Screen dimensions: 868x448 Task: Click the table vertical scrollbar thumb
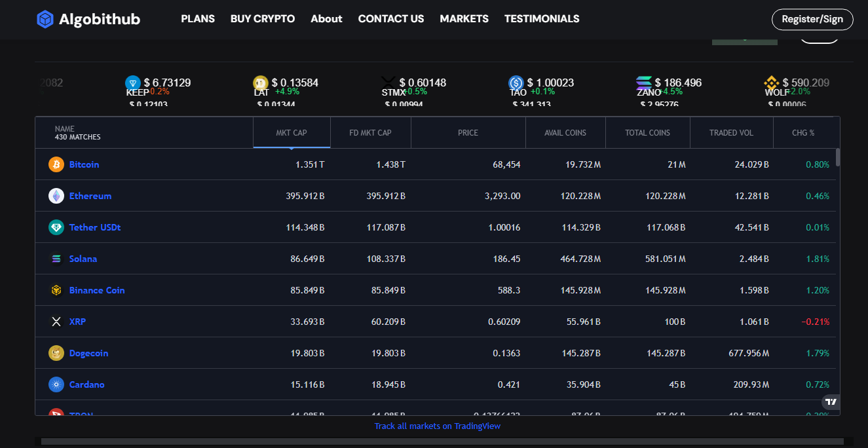838,158
